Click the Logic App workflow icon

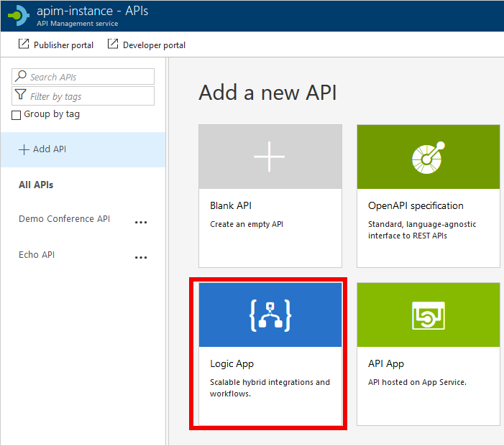[270, 315]
